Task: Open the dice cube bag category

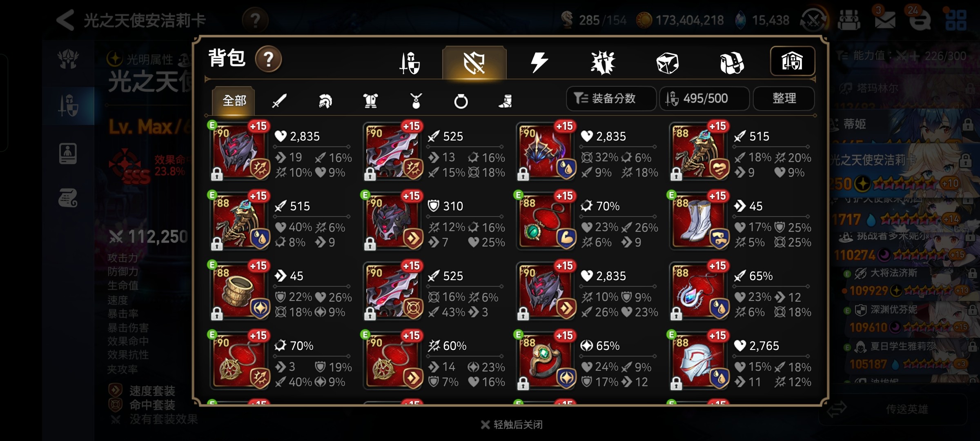Action: click(x=667, y=63)
